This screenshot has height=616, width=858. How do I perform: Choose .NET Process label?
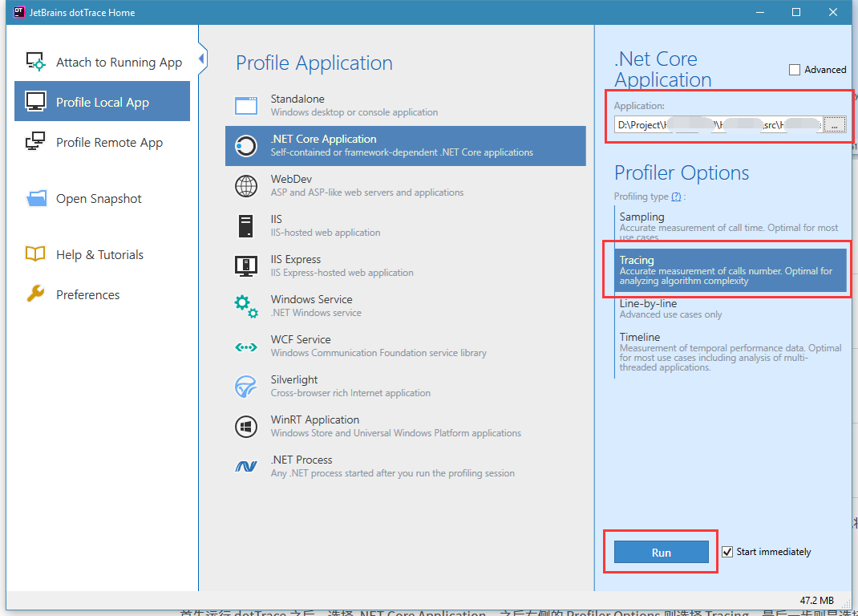(302, 460)
